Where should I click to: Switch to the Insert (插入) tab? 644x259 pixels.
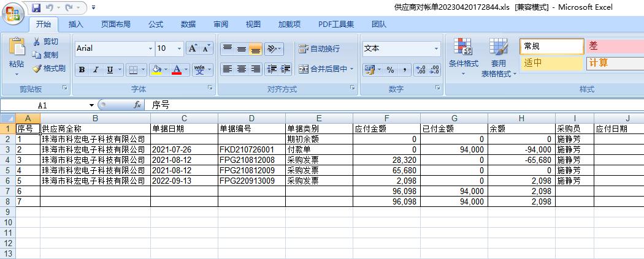pos(76,24)
